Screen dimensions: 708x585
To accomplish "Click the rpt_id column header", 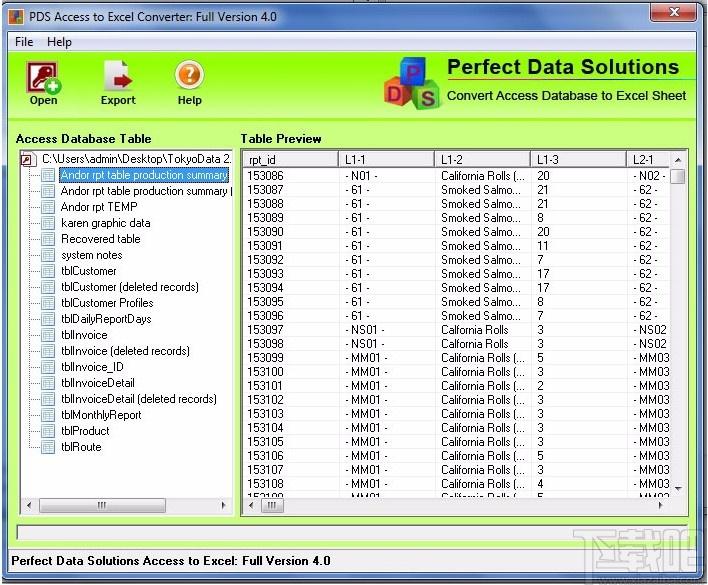I will click(x=291, y=159).
